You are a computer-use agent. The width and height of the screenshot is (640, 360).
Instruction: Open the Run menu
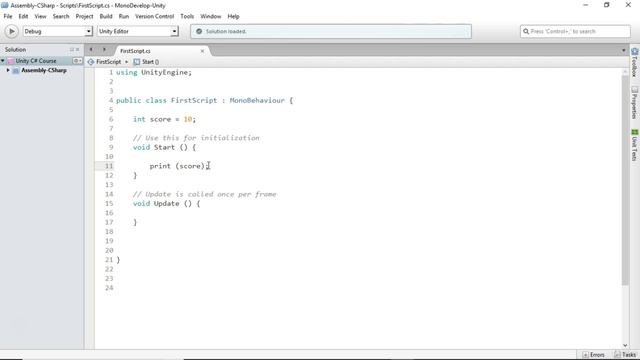click(x=124, y=16)
